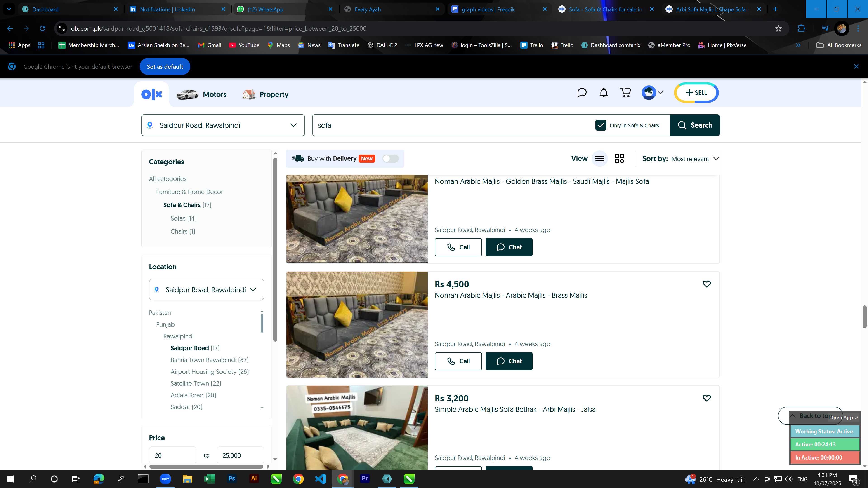Image resolution: width=868 pixels, height=488 pixels.
Task: Chat with seller of Golden Brass Majlis listing
Action: tap(509, 247)
